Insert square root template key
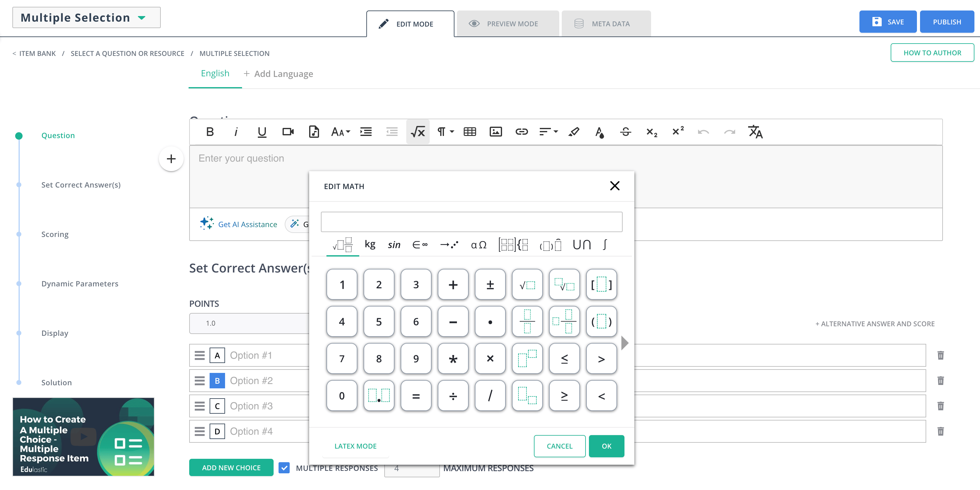 pos(527,285)
